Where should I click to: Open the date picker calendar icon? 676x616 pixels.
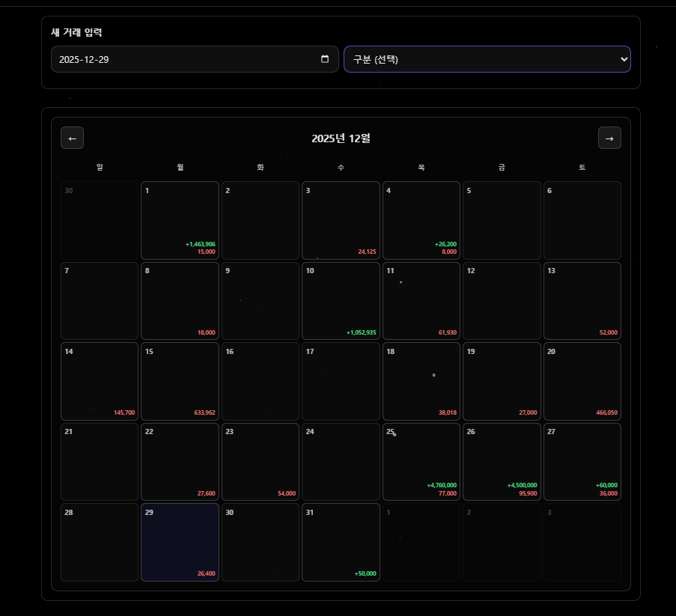coord(325,59)
